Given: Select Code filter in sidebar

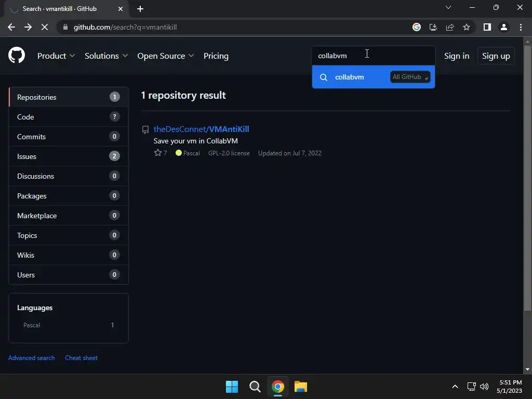Looking at the screenshot, I should point(69,117).
